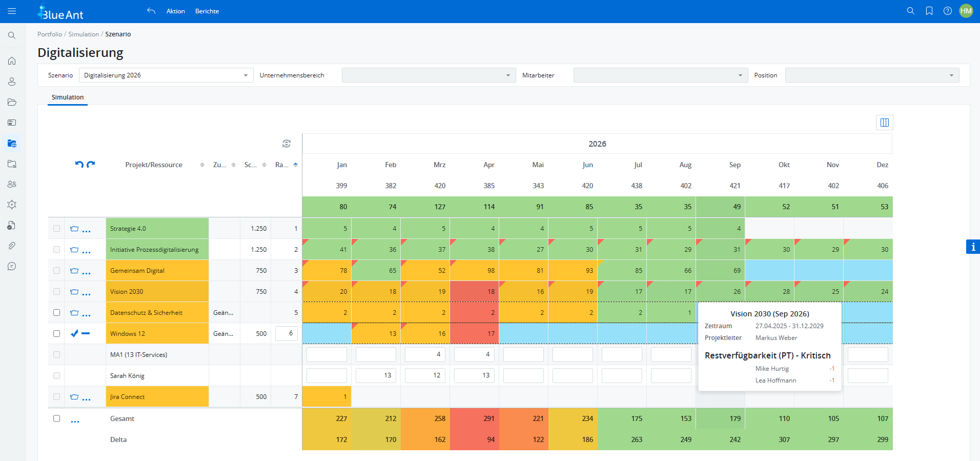
Task: Open the Berichte menu
Action: pos(207,11)
